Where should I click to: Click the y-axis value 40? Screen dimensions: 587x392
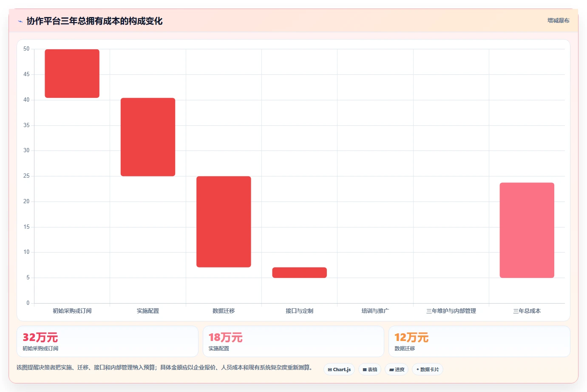26,100
